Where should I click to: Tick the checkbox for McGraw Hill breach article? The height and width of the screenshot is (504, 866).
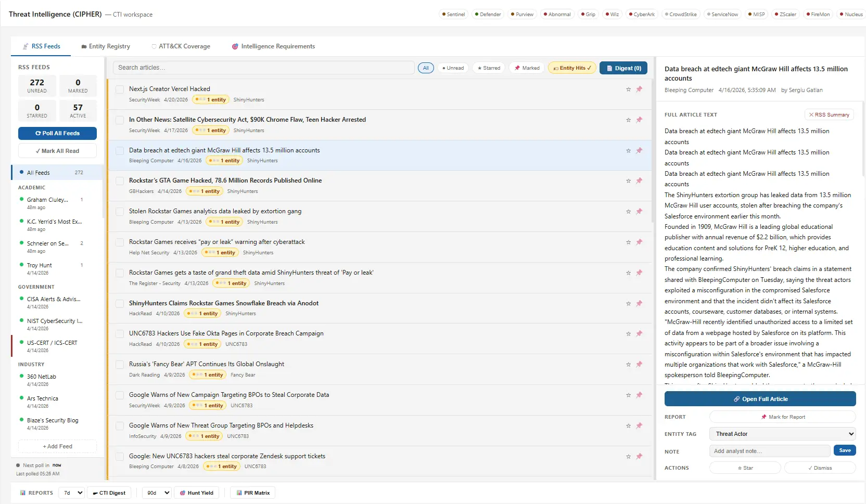[120, 151]
